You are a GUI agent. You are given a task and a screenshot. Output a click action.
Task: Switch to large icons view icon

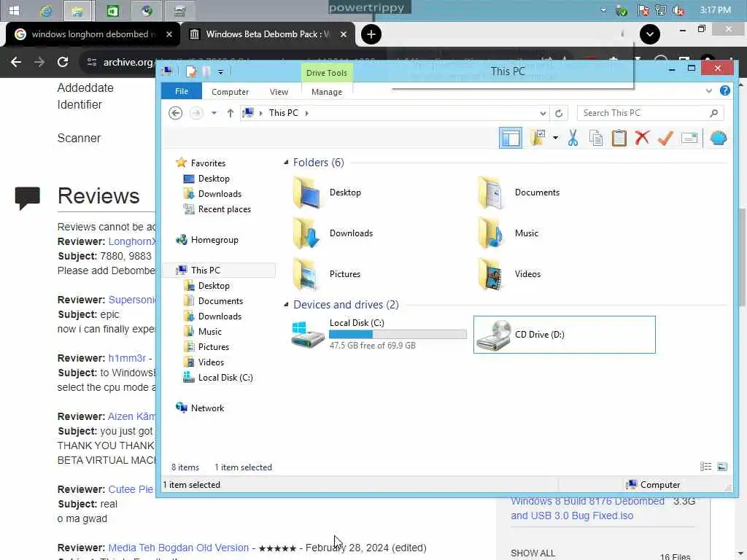pos(722,467)
